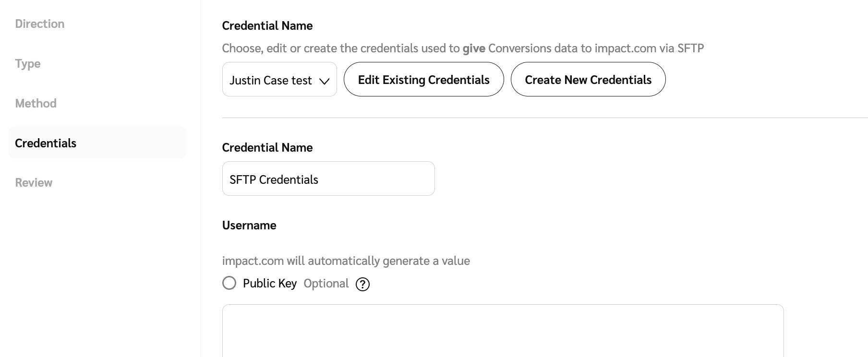
Task: Jump to the Review step
Action: point(34,183)
